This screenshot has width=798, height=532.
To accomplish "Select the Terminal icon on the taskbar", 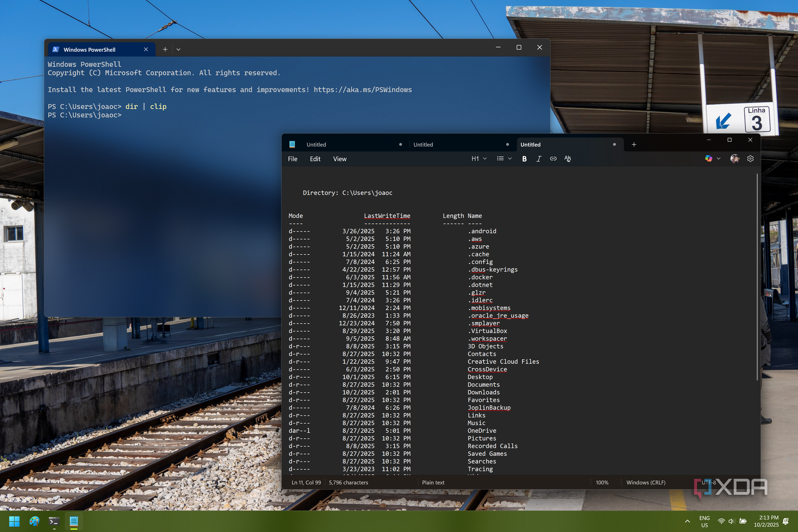I will [x=54, y=521].
